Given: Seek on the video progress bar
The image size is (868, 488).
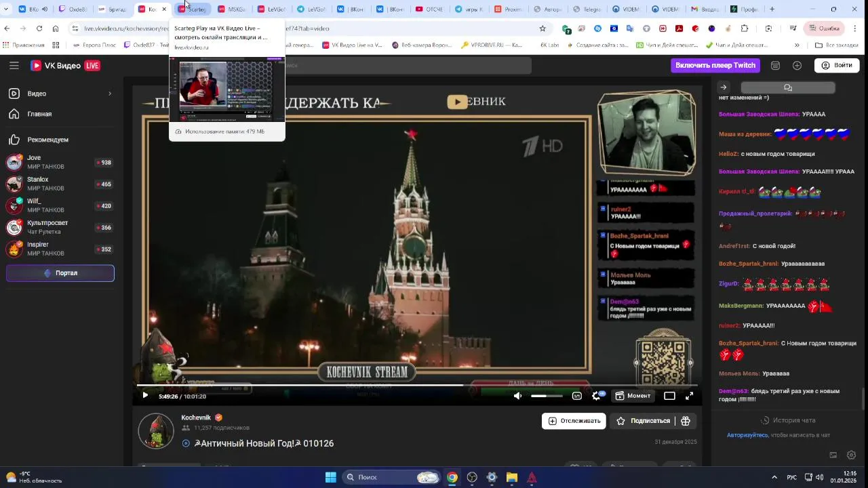Looking at the screenshot, I should tap(417, 385).
